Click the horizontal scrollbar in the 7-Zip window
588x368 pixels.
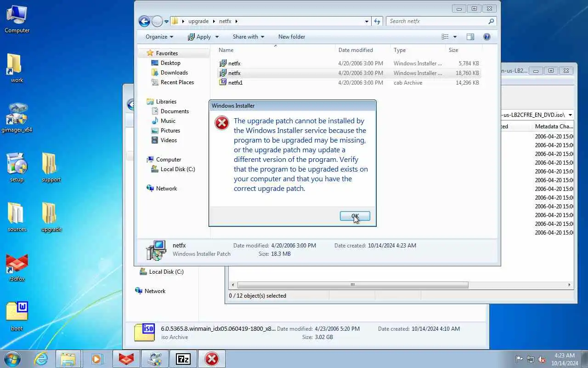pos(353,285)
